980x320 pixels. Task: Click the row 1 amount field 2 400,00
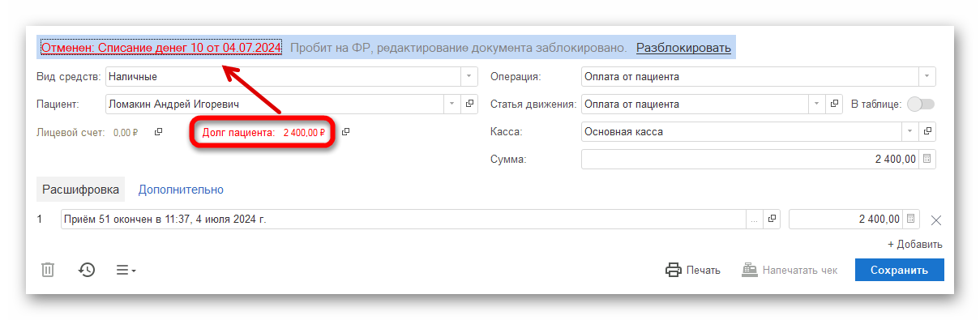[846, 220]
